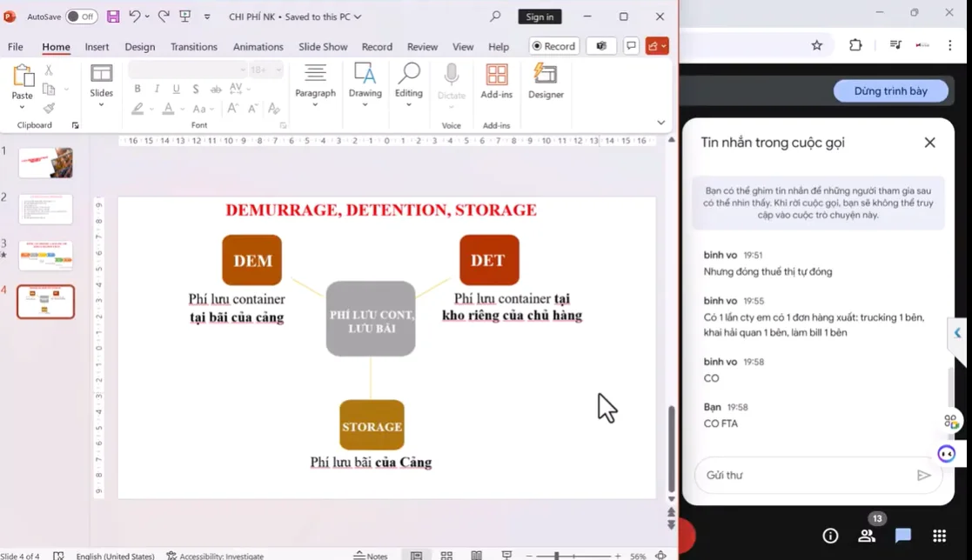Start Slide Show from status bar icon
This screenshot has width=972, height=560.
[x=506, y=556]
